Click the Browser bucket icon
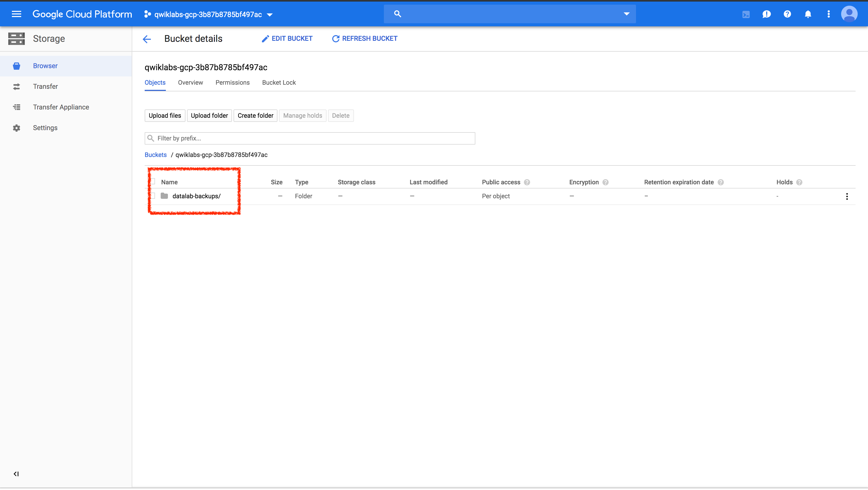Viewport: 868px width, 490px height. click(16, 66)
